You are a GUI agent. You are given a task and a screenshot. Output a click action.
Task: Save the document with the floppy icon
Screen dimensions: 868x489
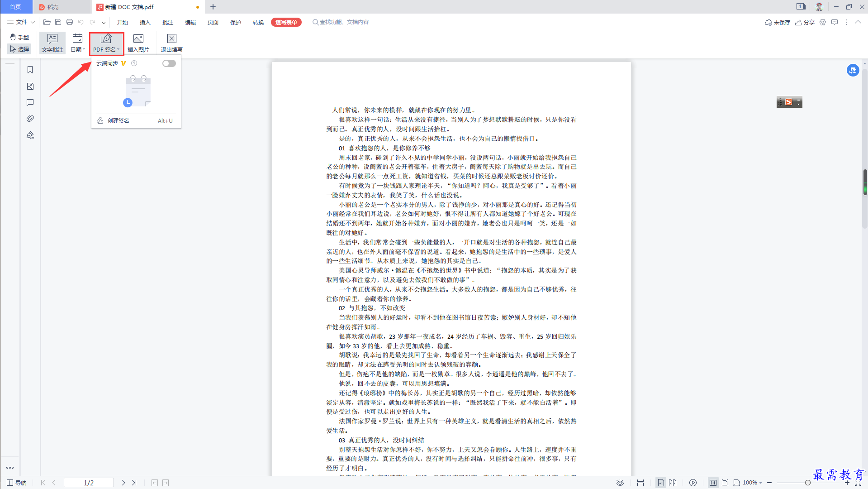pos(58,22)
